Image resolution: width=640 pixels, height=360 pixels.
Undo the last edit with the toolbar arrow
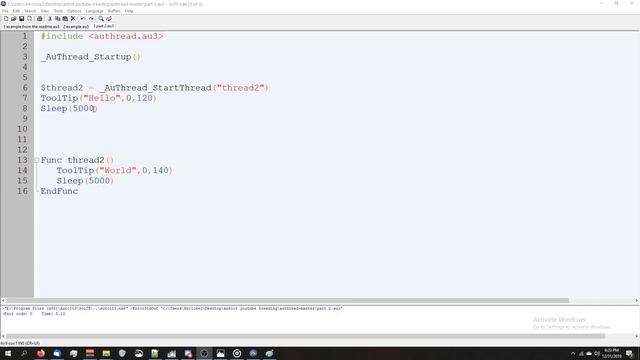pos(83,19)
